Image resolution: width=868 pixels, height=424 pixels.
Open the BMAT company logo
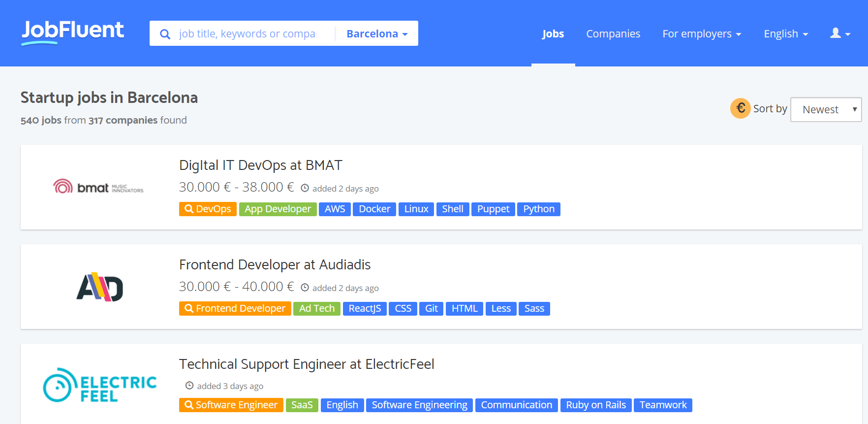point(98,187)
